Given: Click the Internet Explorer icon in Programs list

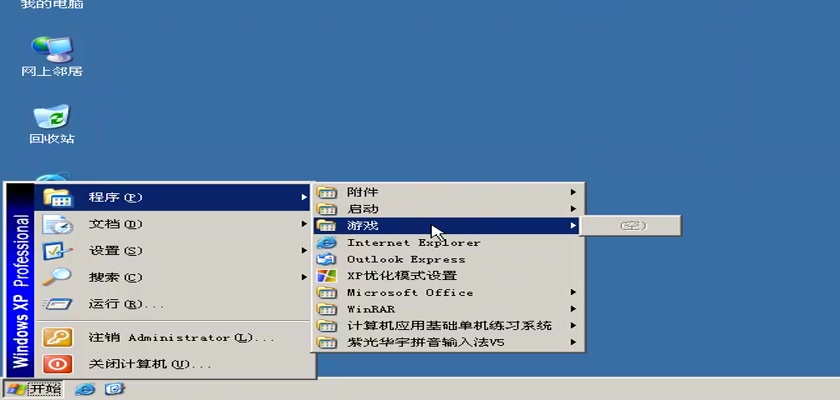Looking at the screenshot, I should click(x=327, y=243).
